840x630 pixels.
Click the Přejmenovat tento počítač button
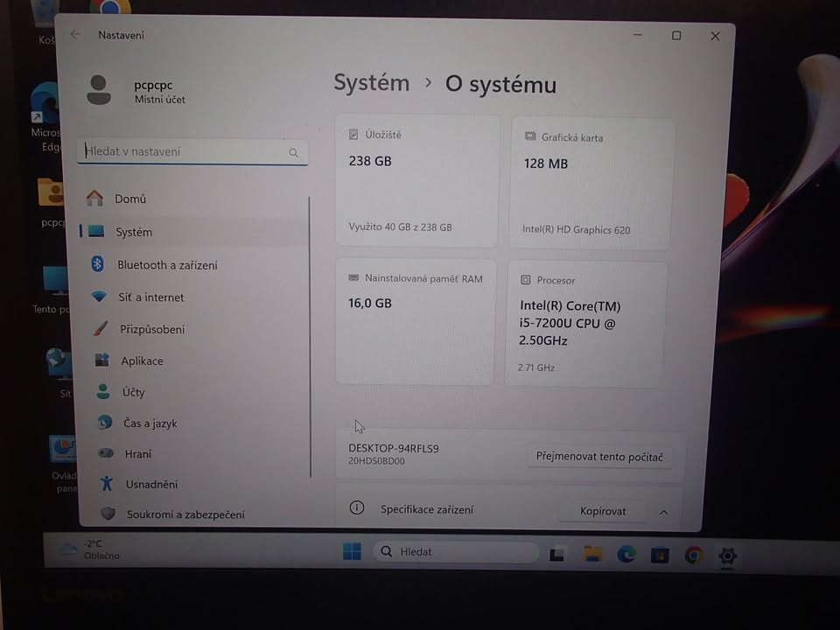pos(599,456)
